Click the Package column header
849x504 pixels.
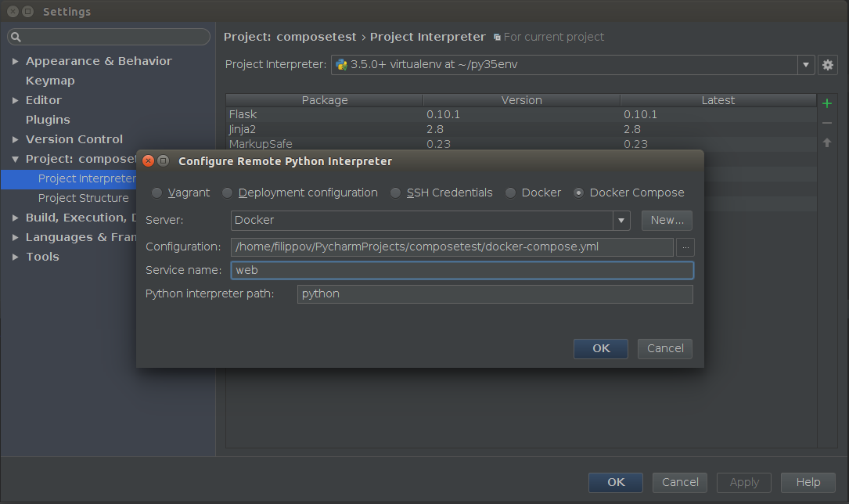(x=324, y=100)
